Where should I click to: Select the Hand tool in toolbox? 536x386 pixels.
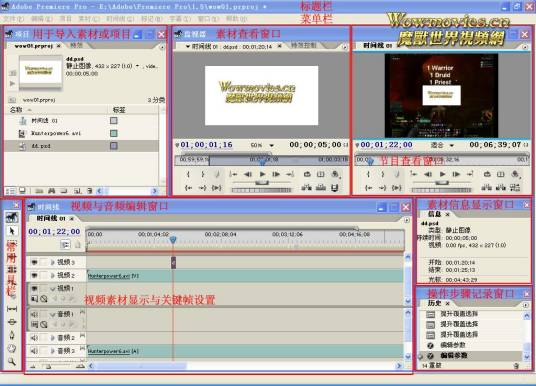(12, 348)
